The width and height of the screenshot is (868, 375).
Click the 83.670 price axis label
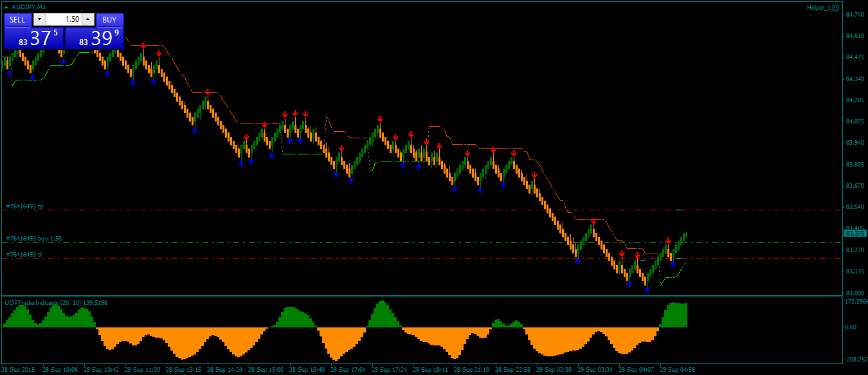[x=855, y=186]
